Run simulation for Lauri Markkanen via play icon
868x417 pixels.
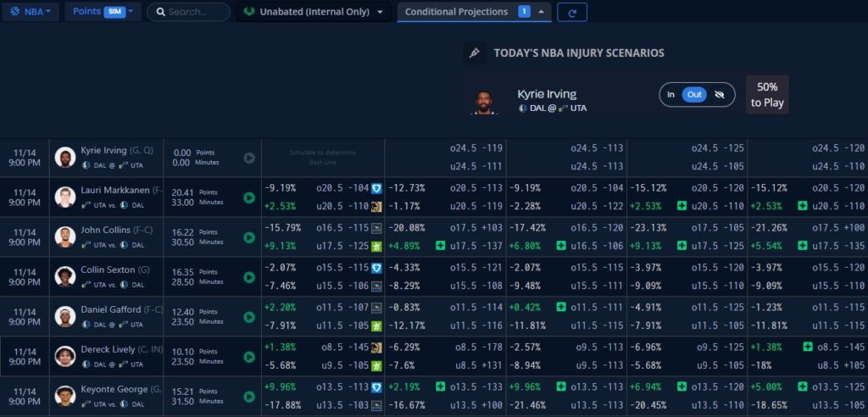click(249, 197)
